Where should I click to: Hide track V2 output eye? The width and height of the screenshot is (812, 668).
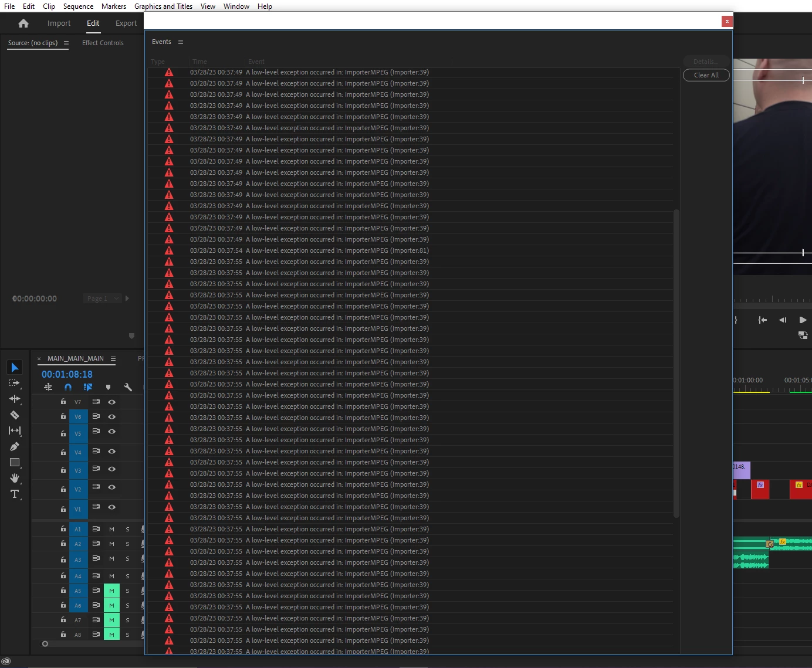tap(111, 487)
